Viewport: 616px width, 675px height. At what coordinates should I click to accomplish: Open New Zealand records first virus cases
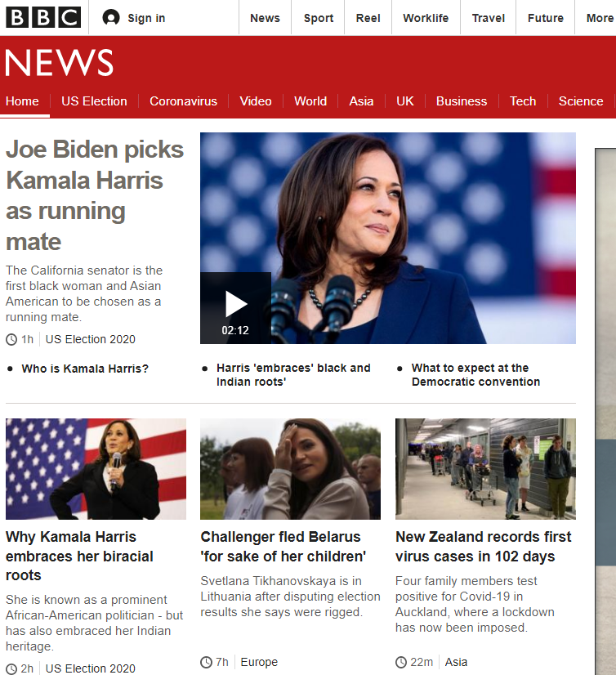point(484,547)
